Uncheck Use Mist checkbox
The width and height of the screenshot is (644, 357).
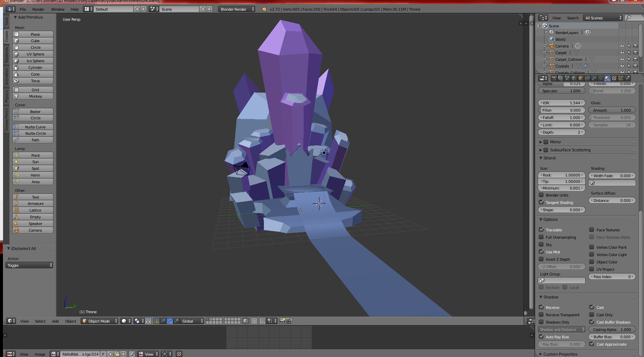pos(541,252)
